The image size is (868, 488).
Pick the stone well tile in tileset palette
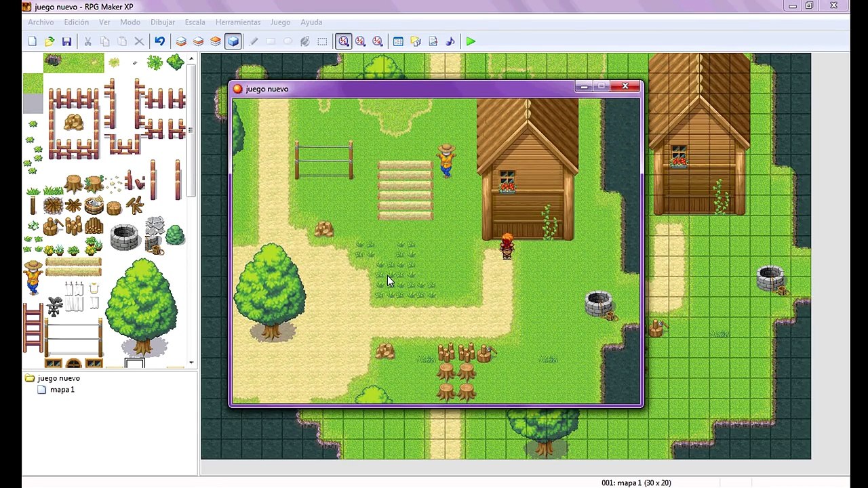[x=124, y=237]
